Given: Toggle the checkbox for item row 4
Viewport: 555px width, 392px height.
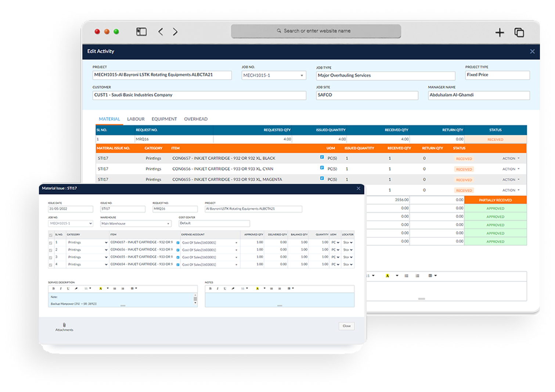Looking at the screenshot, I should [51, 265].
